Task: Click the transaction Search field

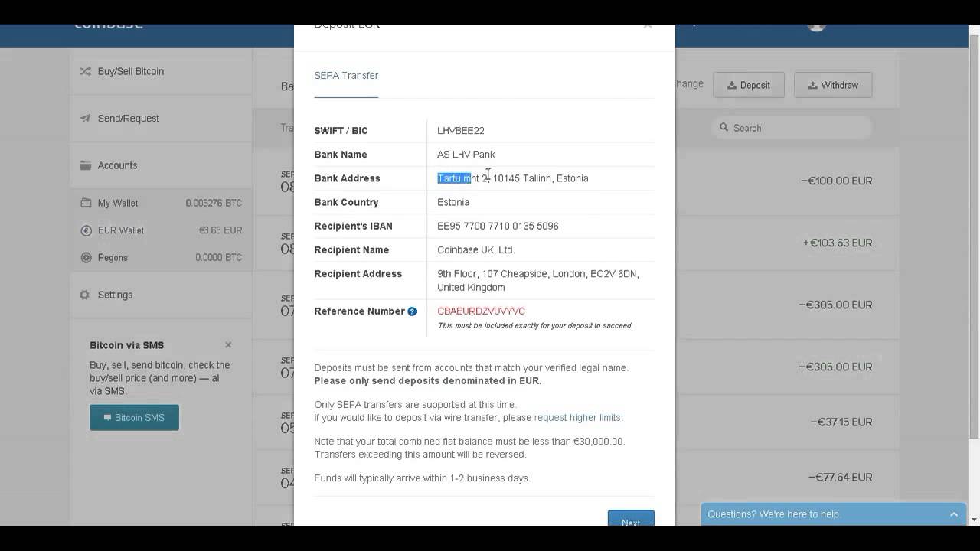Action: point(792,128)
